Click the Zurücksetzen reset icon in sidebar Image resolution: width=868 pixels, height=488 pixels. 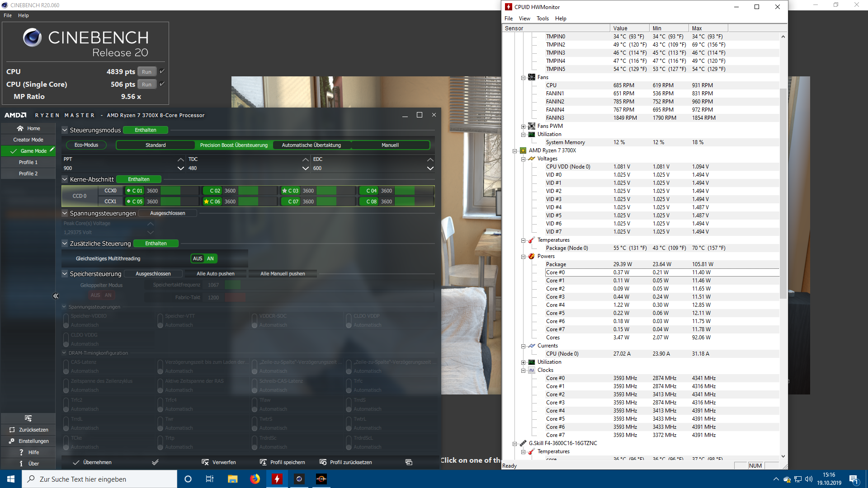pyautogui.click(x=12, y=430)
